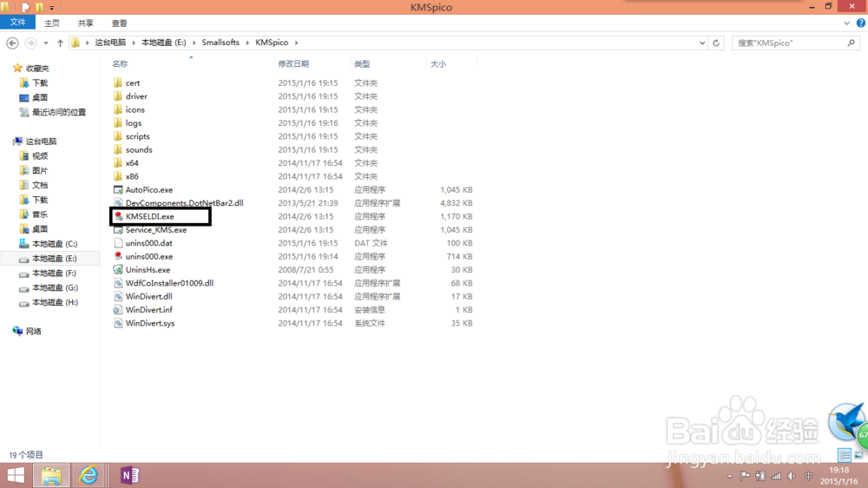Select the Service_KMS.exe file name

pos(156,229)
